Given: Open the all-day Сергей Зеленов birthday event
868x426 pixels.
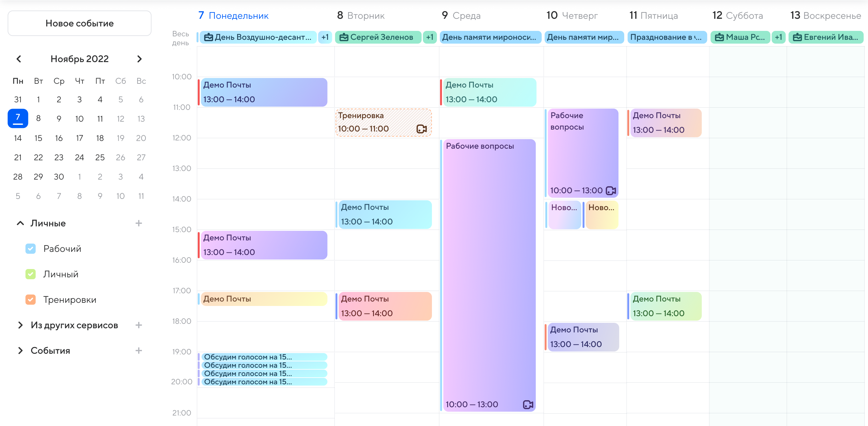Looking at the screenshot, I should pos(378,37).
